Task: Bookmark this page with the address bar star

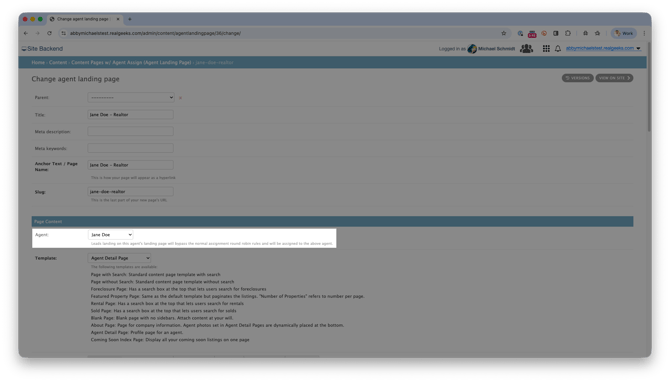Action: tap(504, 33)
